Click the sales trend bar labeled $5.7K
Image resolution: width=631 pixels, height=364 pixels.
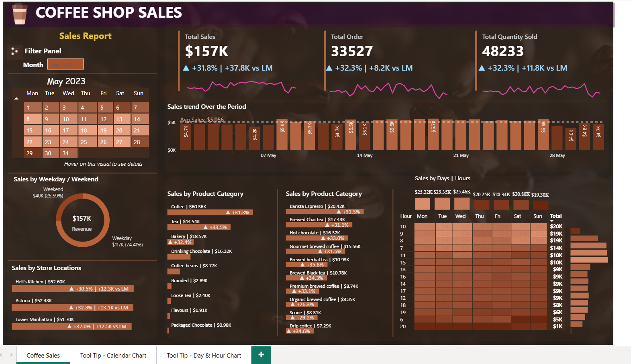433,134
